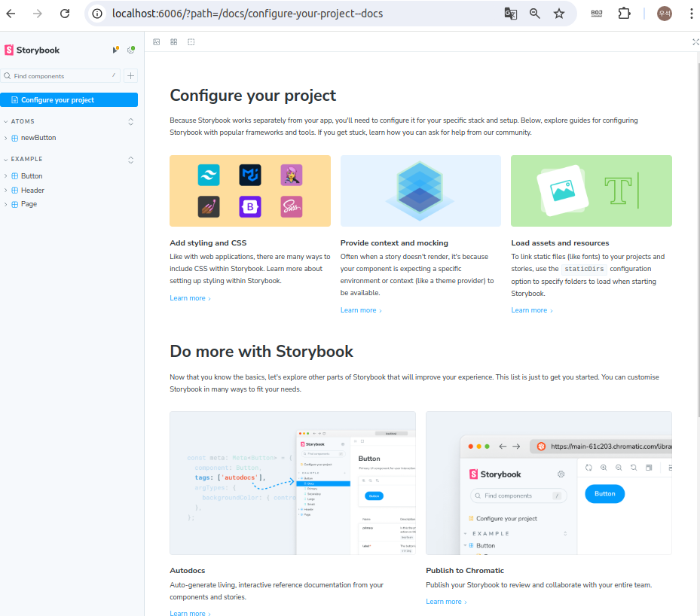
Task: Bookmark this page with the star
Action: tap(559, 14)
